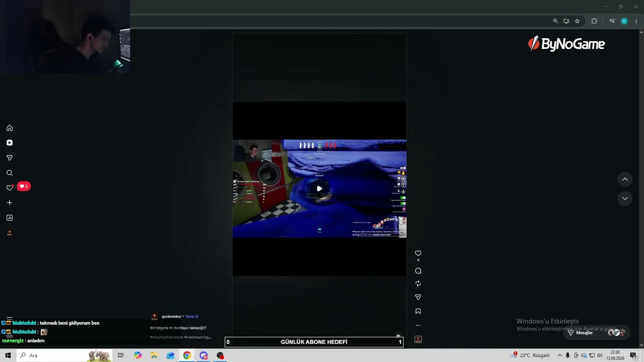Open the Chrome profile avatar G
644x362 pixels.
(624, 21)
